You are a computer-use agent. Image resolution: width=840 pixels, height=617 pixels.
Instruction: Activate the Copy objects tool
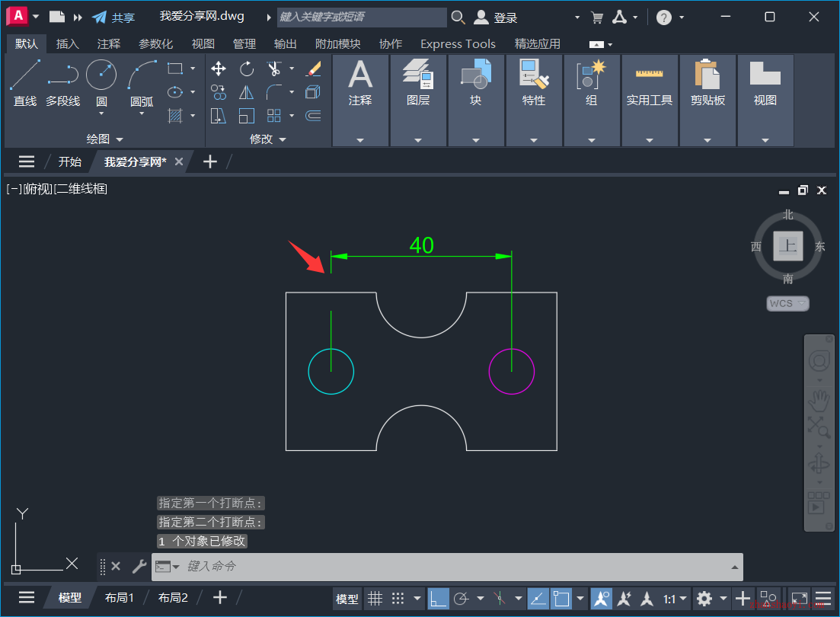tap(218, 92)
